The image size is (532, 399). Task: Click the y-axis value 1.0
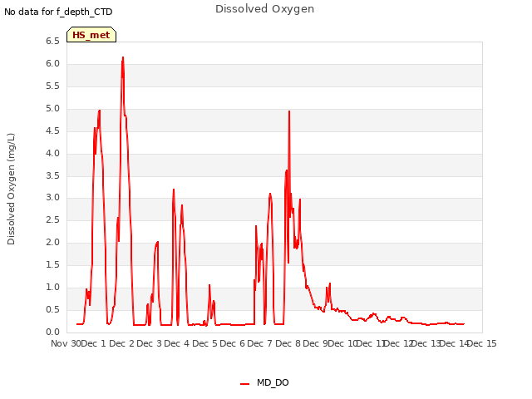pyautogui.click(x=52, y=287)
